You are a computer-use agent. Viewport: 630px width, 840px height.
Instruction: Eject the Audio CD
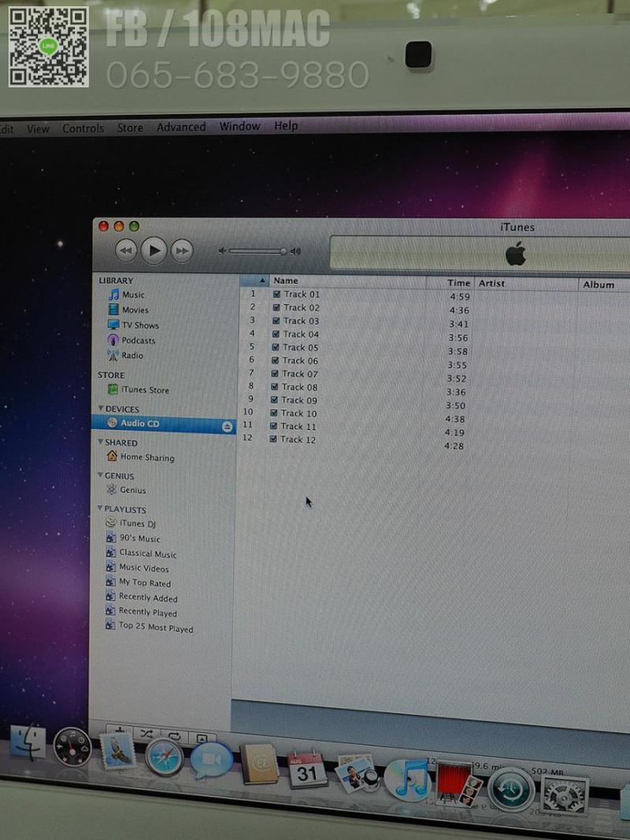(x=227, y=427)
